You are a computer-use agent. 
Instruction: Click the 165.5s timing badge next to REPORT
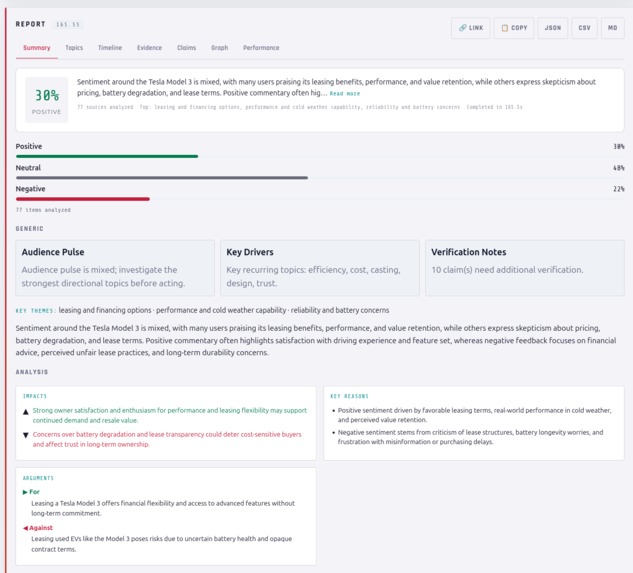point(68,25)
